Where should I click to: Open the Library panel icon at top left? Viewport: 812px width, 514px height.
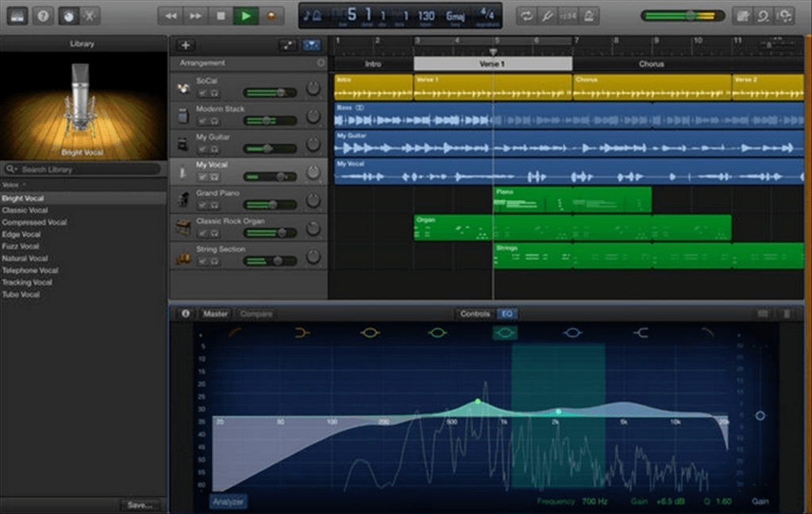point(17,13)
